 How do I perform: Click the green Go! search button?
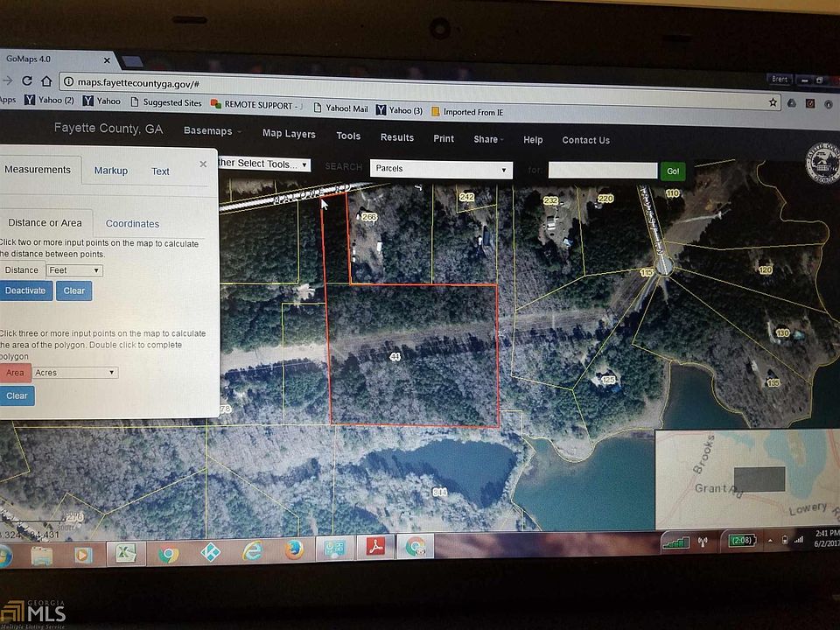(x=673, y=171)
